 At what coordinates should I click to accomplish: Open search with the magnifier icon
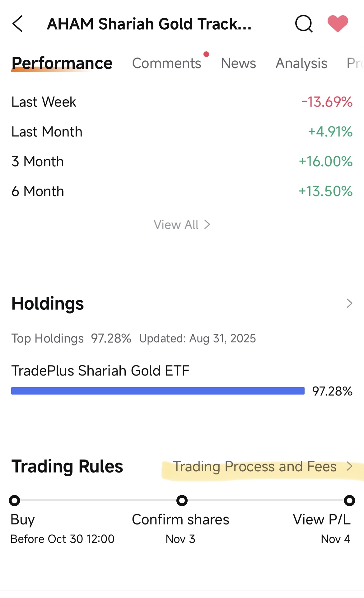[304, 24]
